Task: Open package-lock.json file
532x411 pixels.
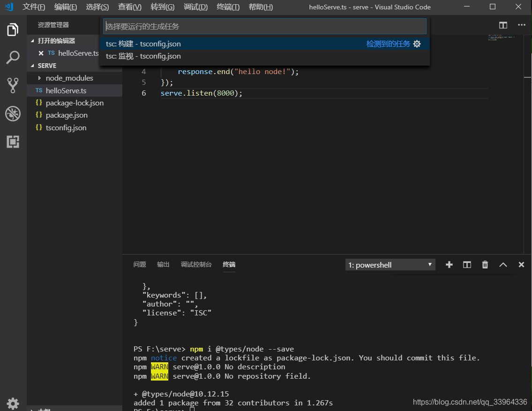Action: coord(75,103)
